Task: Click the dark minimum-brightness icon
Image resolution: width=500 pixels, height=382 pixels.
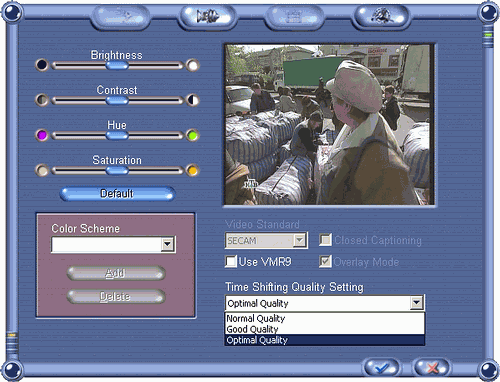Action: tap(42, 65)
